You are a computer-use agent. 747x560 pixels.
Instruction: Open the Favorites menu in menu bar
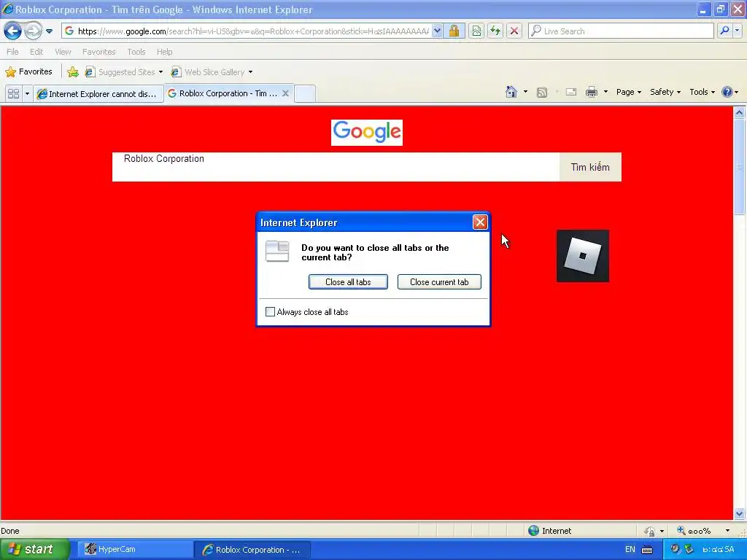(x=98, y=52)
